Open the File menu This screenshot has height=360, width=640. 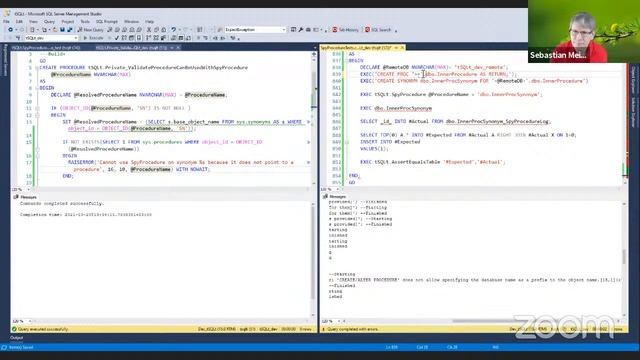click(6, 22)
